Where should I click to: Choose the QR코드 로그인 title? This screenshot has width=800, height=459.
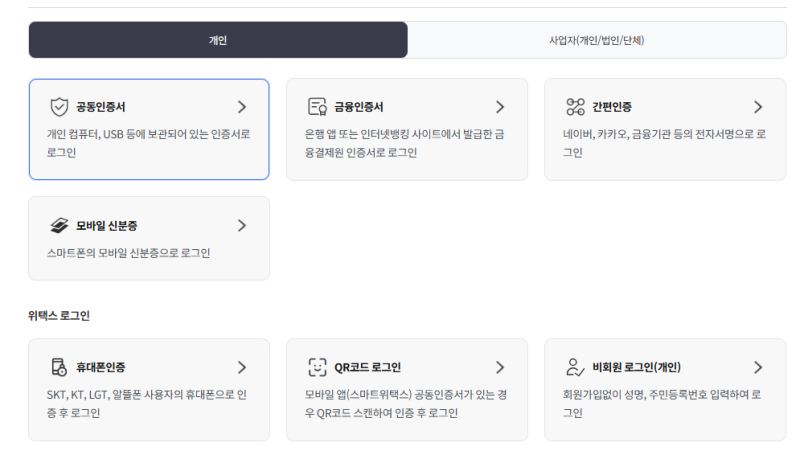point(367,367)
